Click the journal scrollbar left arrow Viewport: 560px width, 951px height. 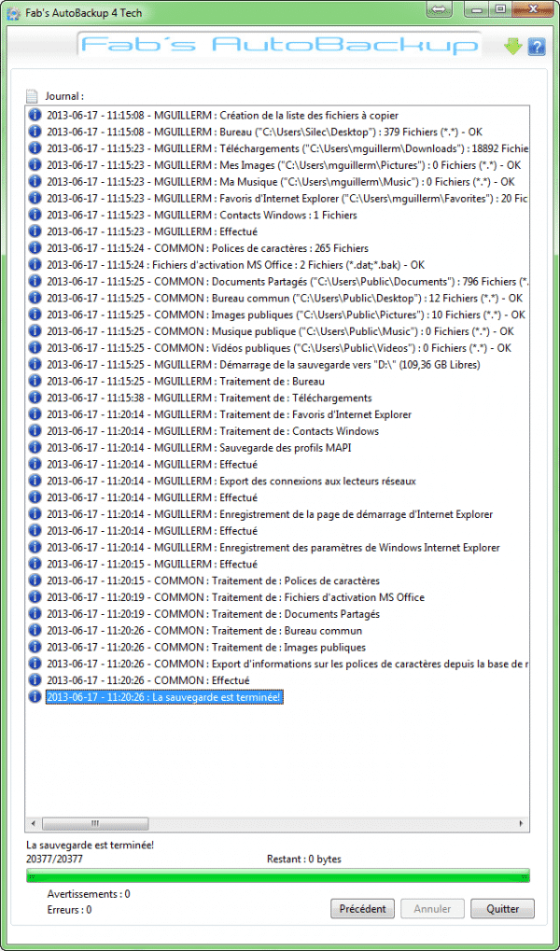coord(32,824)
